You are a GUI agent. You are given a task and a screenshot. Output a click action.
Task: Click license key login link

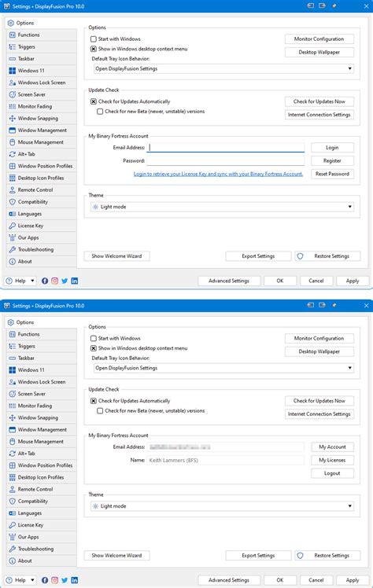[218, 174]
